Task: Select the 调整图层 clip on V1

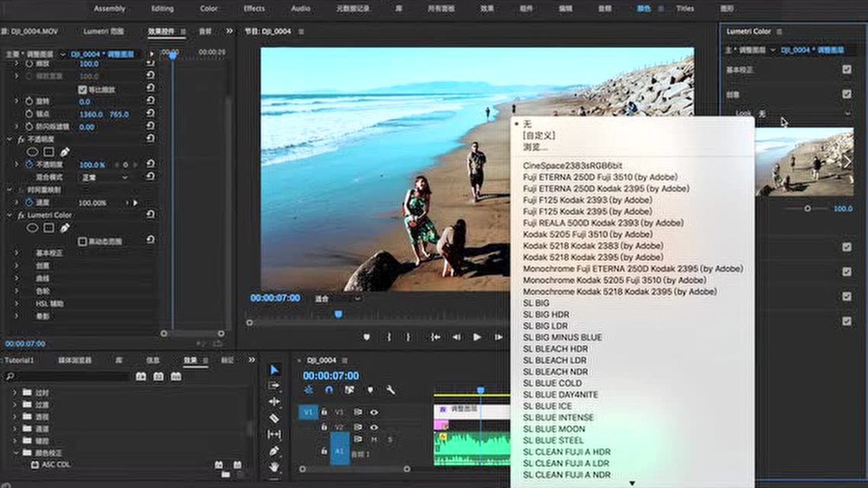Action: (472, 411)
